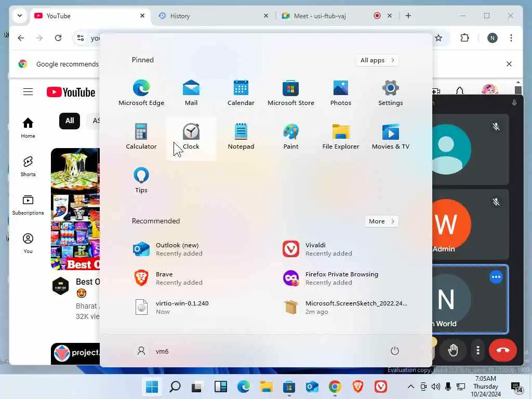Switch to the YouTube browser tab
This screenshot has width=532, height=399.
90,16
